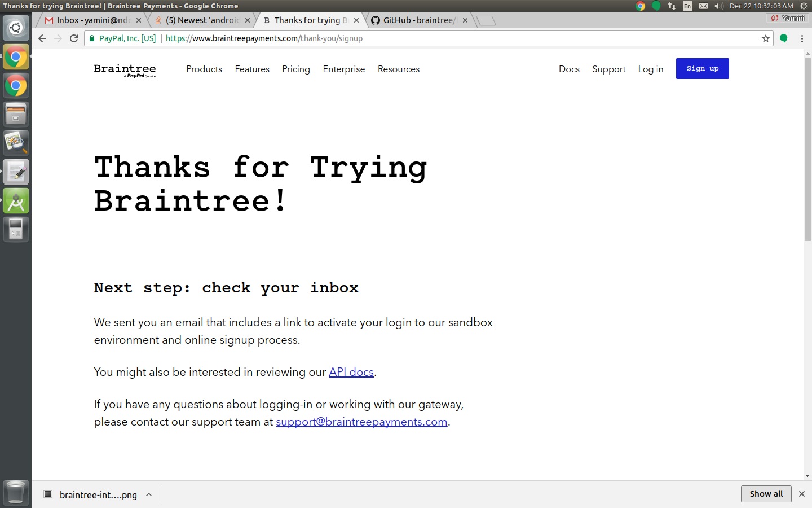Open the network indicator in top panel
Screen dimensions: 812x508
pos(672,6)
